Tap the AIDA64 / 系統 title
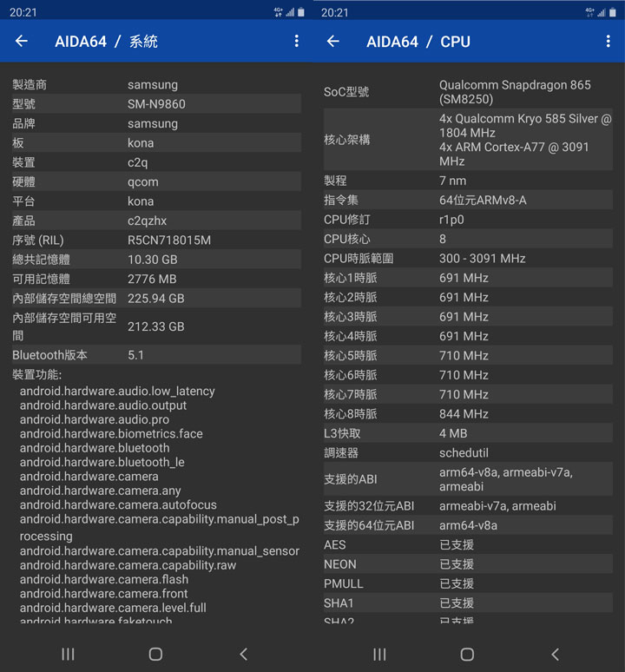Screen dimensions: 625x672 (106, 42)
